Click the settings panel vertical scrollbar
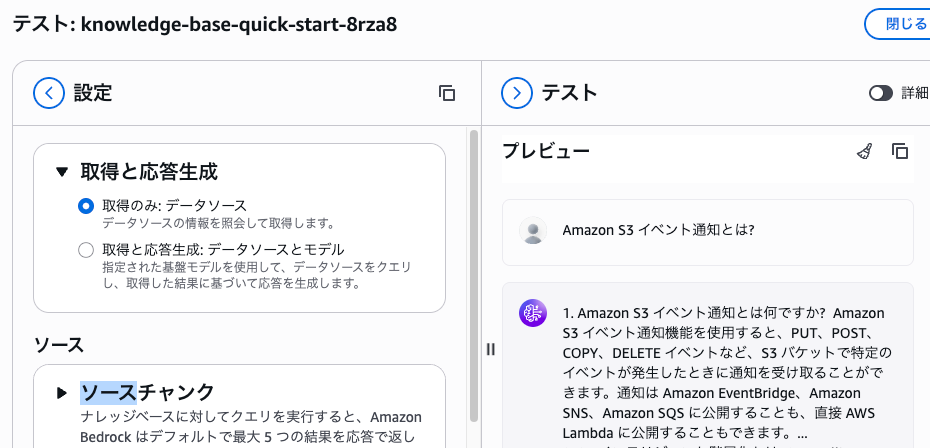This screenshot has height=448, width=930. click(x=473, y=275)
